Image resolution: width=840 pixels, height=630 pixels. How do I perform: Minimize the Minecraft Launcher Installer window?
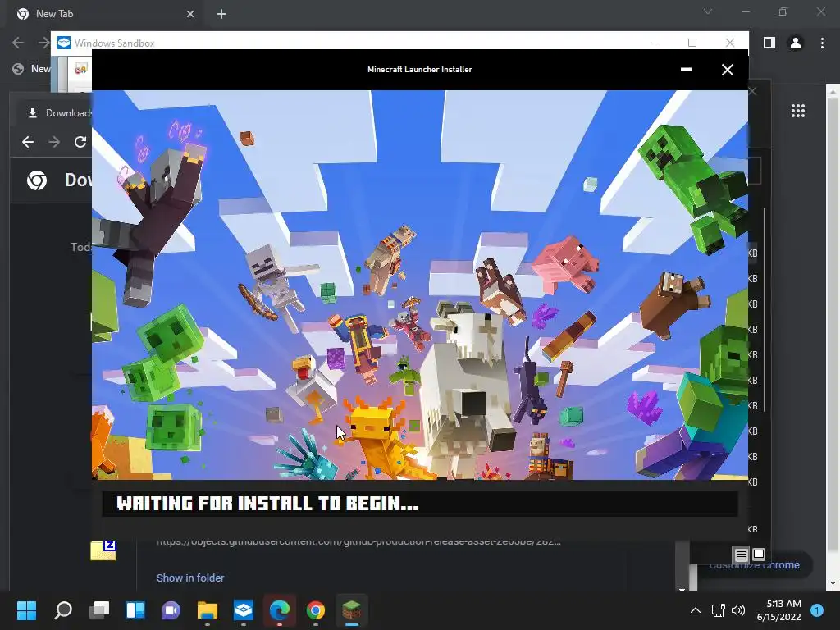[686, 70]
